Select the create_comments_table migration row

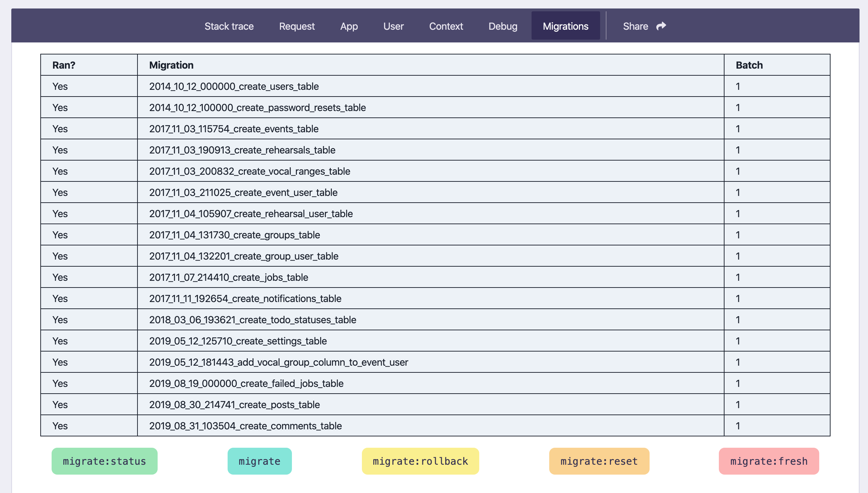click(245, 426)
